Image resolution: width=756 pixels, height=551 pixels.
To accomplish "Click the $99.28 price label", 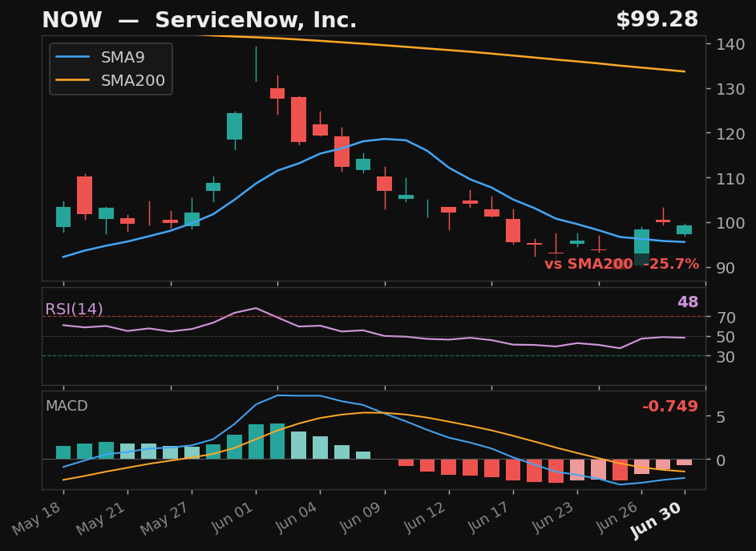I will (x=657, y=20).
